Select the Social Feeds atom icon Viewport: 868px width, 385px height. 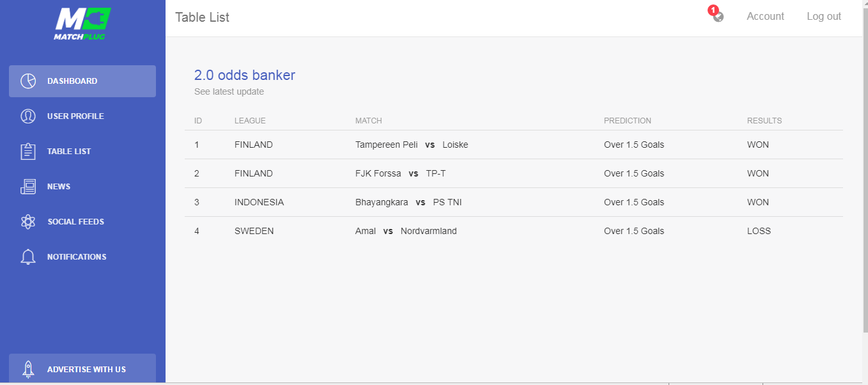pyautogui.click(x=28, y=222)
